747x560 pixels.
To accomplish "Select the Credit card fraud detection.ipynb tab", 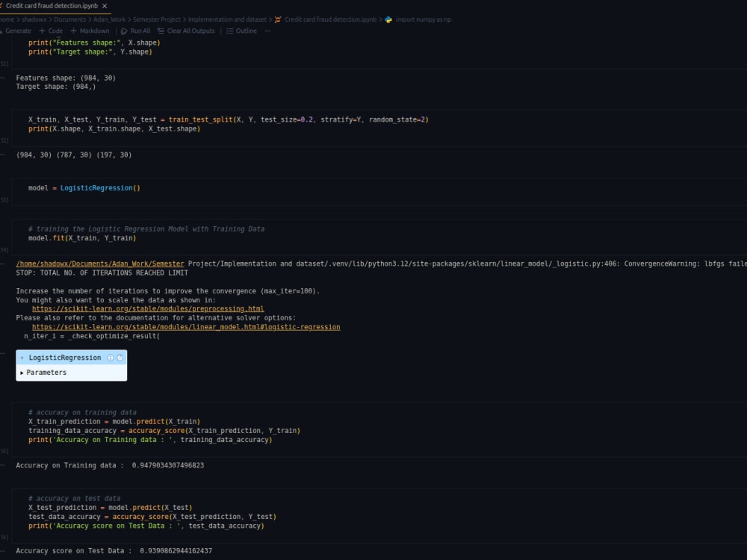I will click(x=52, y=6).
